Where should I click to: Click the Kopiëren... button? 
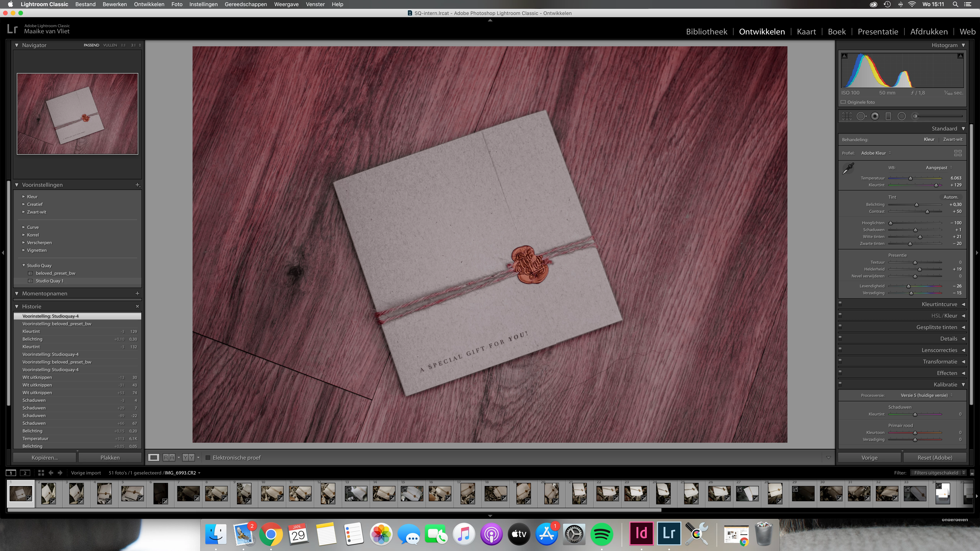(x=45, y=457)
